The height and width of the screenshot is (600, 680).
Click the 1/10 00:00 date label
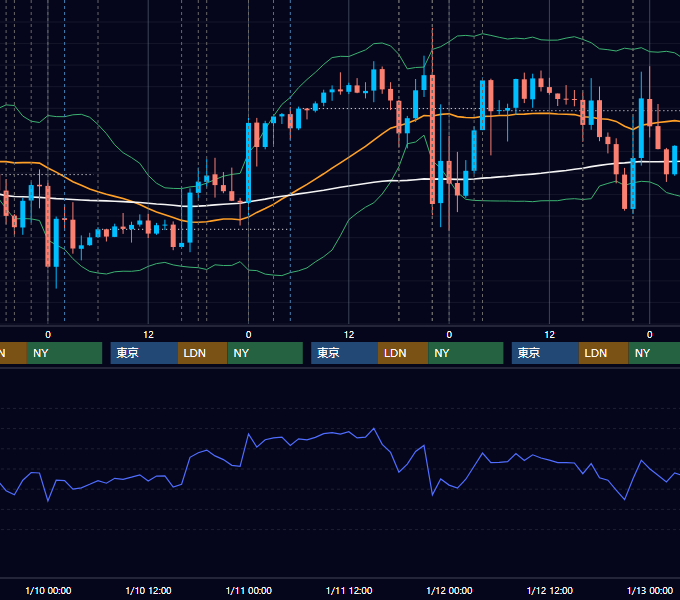[48, 590]
